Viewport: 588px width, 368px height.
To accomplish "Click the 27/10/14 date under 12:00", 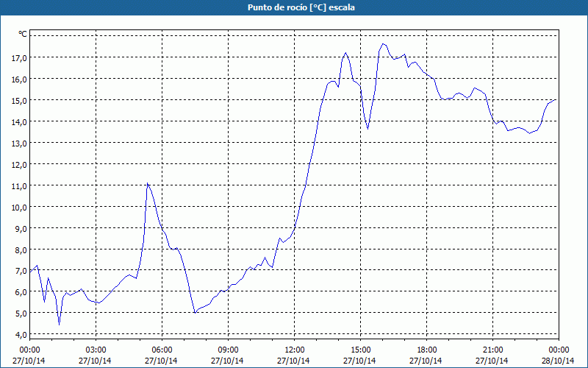I will tap(293, 361).
